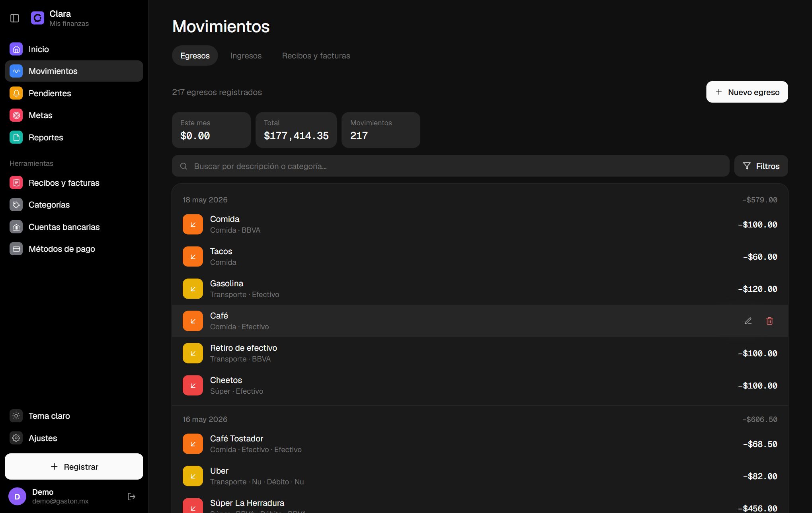Click the Categorías tag icon
The width and height of the screenshot is (812, 513).
pos(16,205)
